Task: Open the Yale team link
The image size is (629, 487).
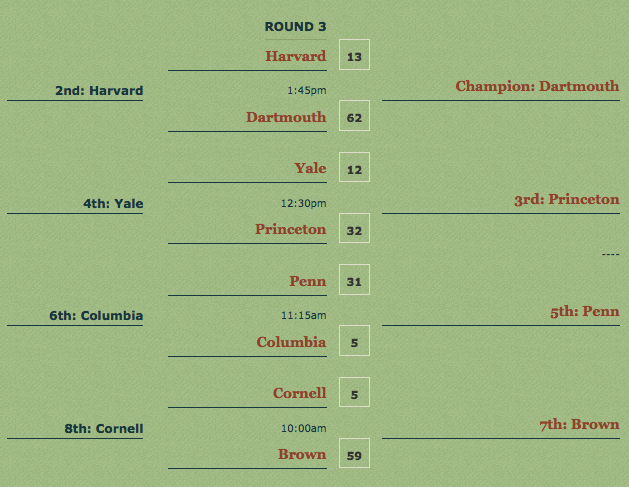Action: click(310, 168)
